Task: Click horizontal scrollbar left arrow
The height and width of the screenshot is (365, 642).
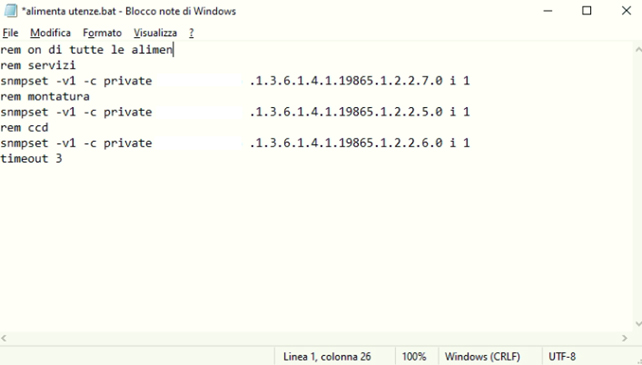Action: [4, 338]
